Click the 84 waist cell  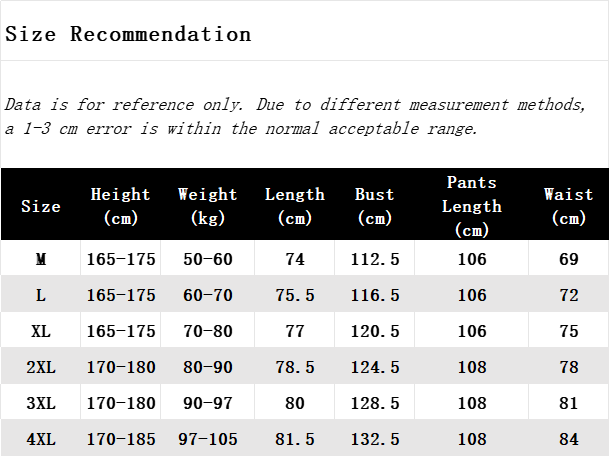[569, 440]
